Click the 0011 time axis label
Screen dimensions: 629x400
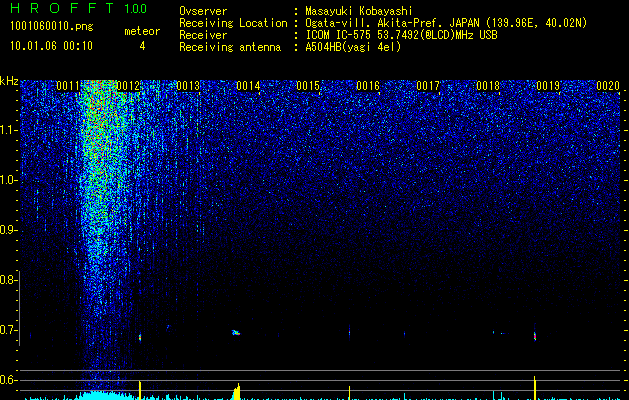[68, 86]
